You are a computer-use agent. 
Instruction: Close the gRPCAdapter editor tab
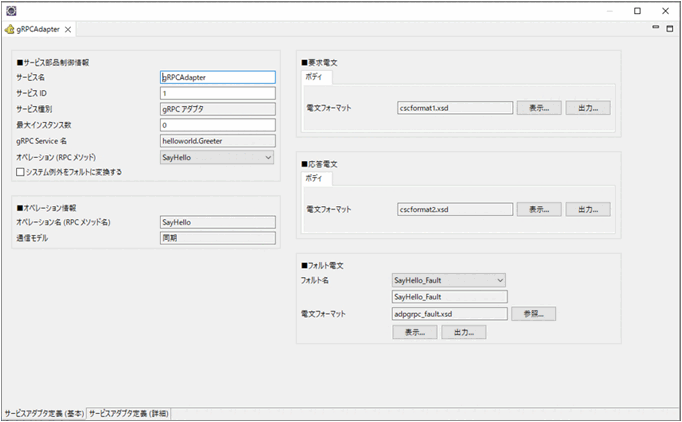click(x=69, y=29)
